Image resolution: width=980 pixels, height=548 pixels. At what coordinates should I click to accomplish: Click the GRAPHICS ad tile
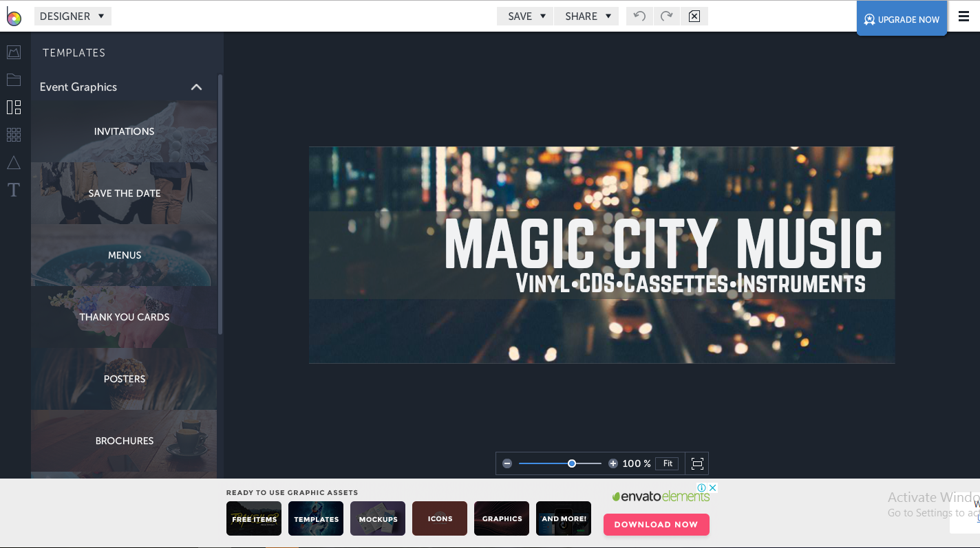pyautogui.click(x=502, y=518)
